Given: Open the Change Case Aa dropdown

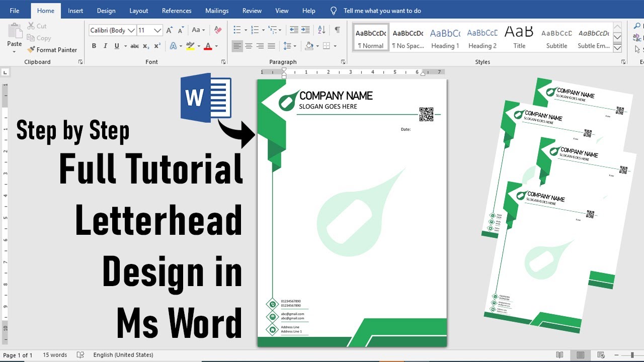Looking at the screenshot, I should (x=198, y=30).
